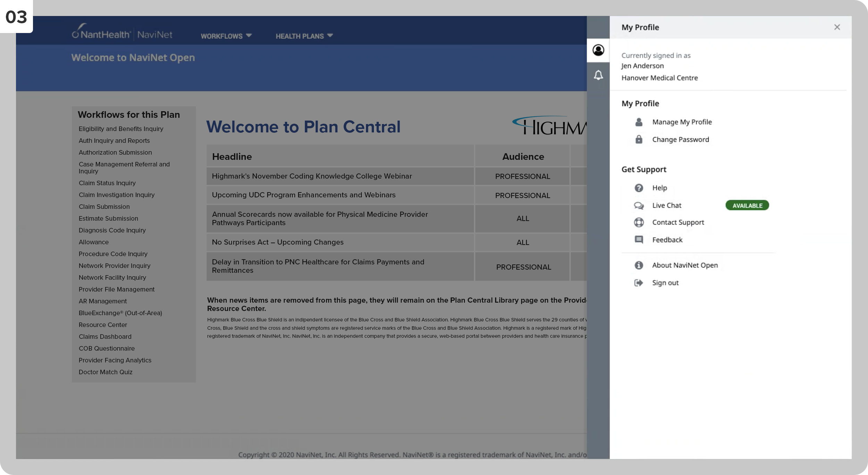Click the profile avatar icon in sidebar
The width and height of the screenshot is (868, 475).
(598, 50)
